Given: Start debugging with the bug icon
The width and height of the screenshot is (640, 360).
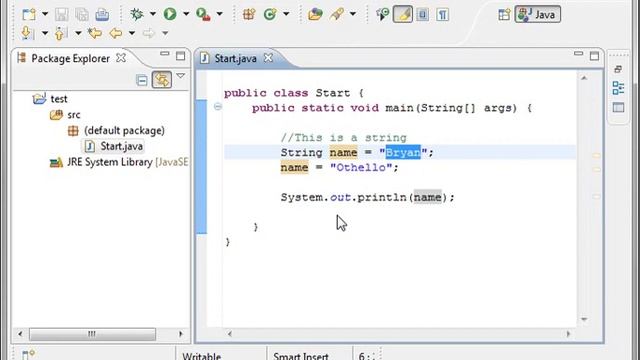Looking at the screenshot, I should pos(137,14).
